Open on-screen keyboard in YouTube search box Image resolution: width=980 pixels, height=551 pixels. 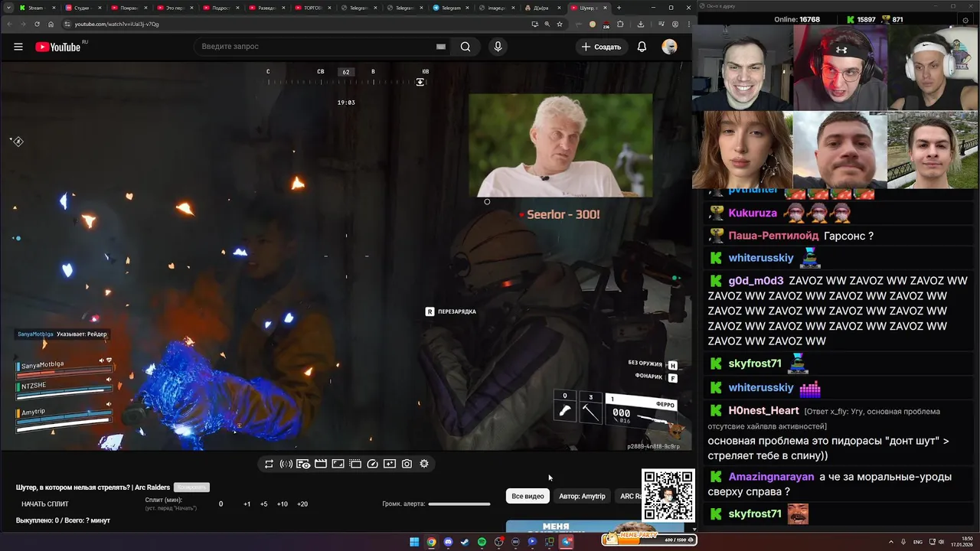[441, 47]
